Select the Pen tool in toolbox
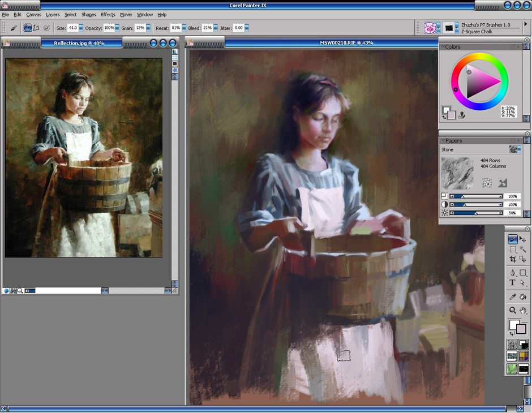This screenshot has width=532, height=413. tap(512, 273)
